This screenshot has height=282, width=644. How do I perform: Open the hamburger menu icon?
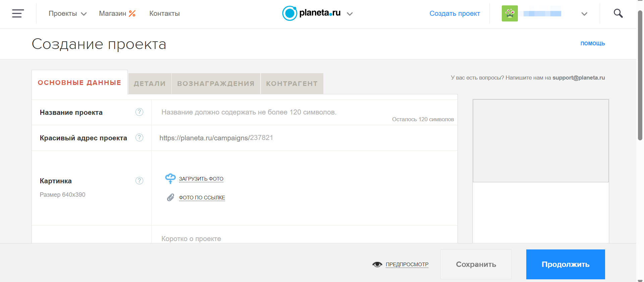(x=17, y=13)
